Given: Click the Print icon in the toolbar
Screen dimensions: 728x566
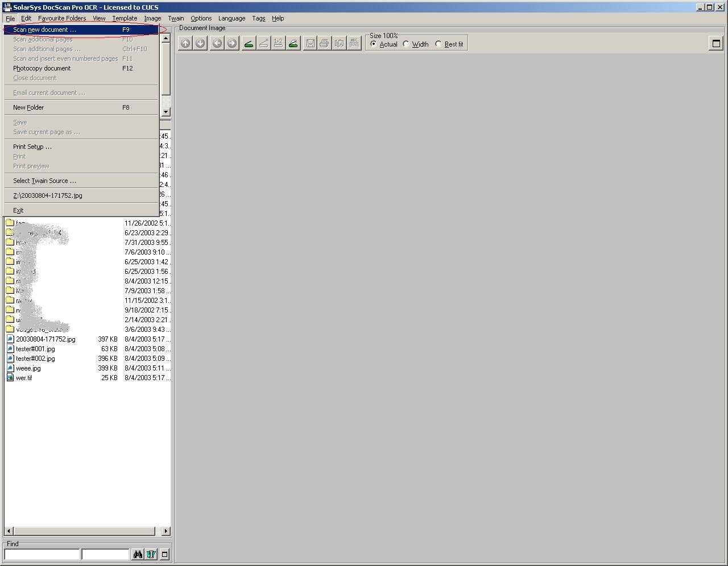Looking at the screenshot, I should click(x=324, y=43).
